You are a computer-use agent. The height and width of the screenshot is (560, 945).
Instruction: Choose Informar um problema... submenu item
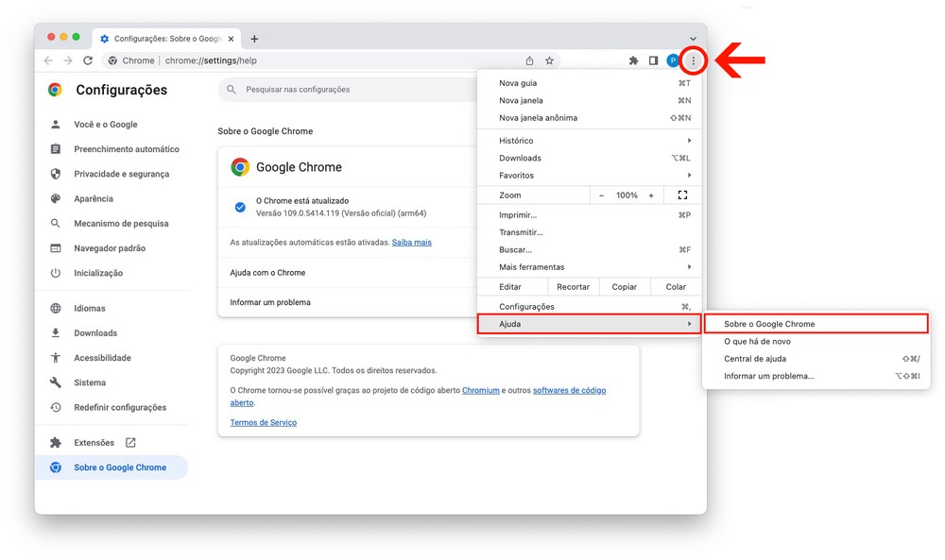[816, 377]
